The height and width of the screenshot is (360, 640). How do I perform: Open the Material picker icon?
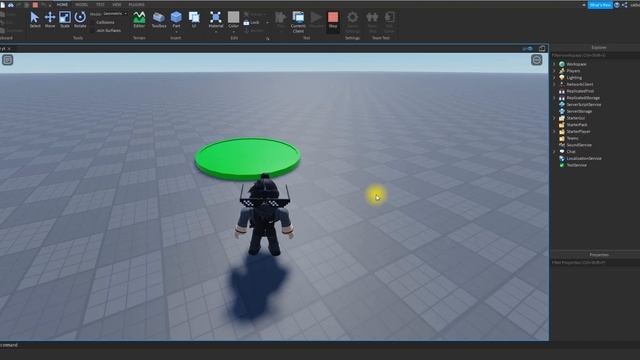coord(216,17)
